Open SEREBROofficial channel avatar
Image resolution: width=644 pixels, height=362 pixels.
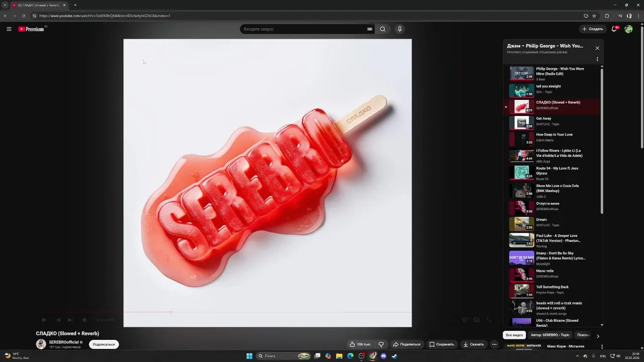coord(41,344)
